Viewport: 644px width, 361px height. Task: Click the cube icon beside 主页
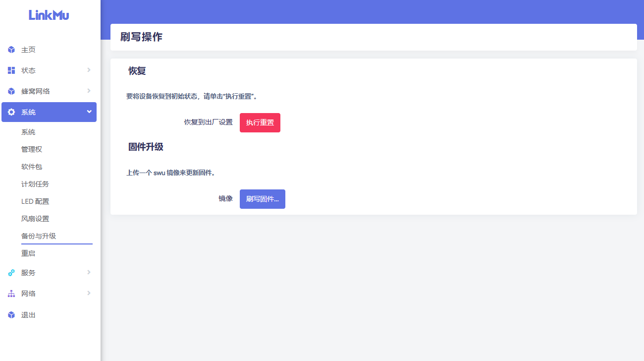11,50
